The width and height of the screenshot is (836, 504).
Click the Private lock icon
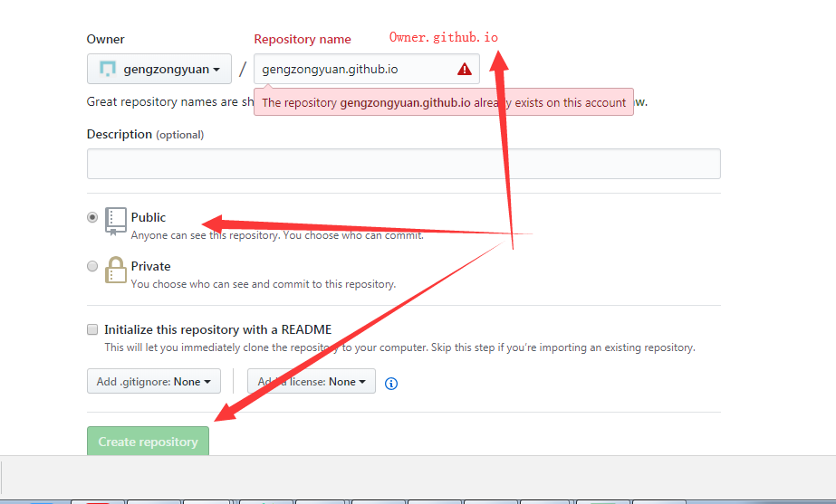(x=115, y=271)
